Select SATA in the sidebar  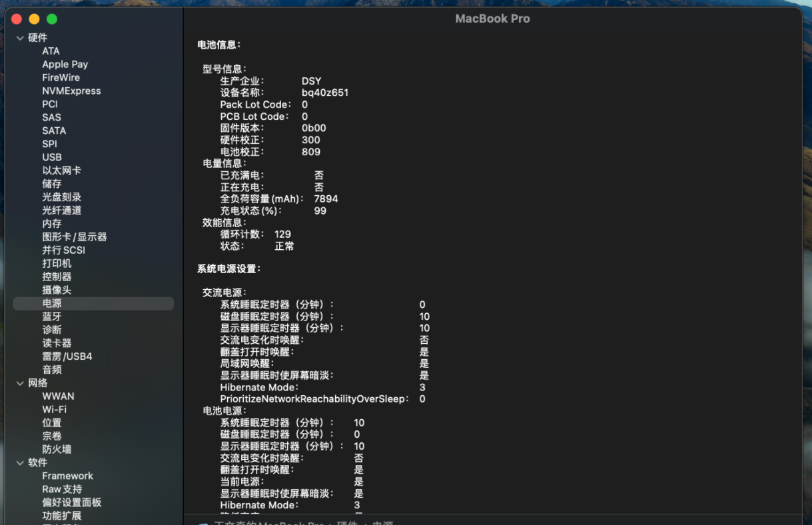click(x=54, y=131)
